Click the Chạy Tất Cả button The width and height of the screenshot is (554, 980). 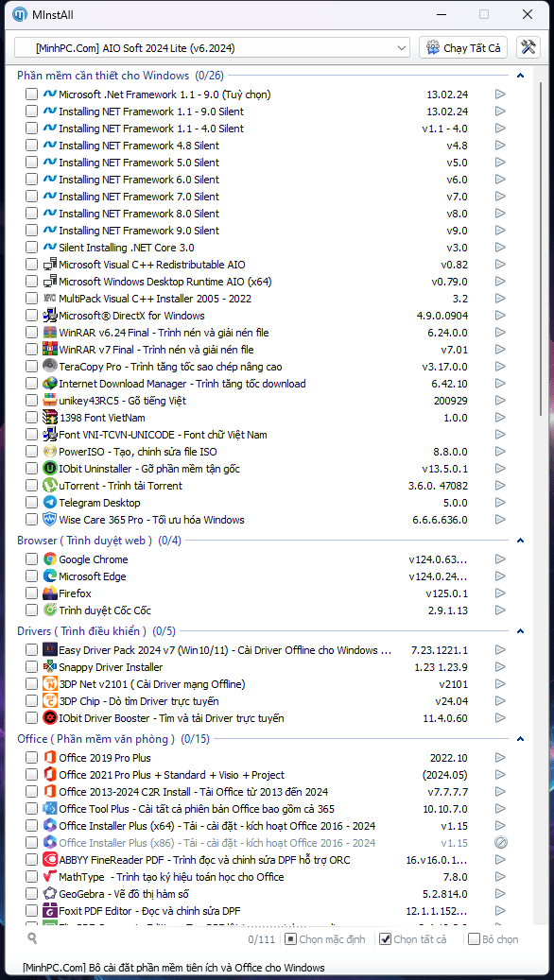click(463, 47)
